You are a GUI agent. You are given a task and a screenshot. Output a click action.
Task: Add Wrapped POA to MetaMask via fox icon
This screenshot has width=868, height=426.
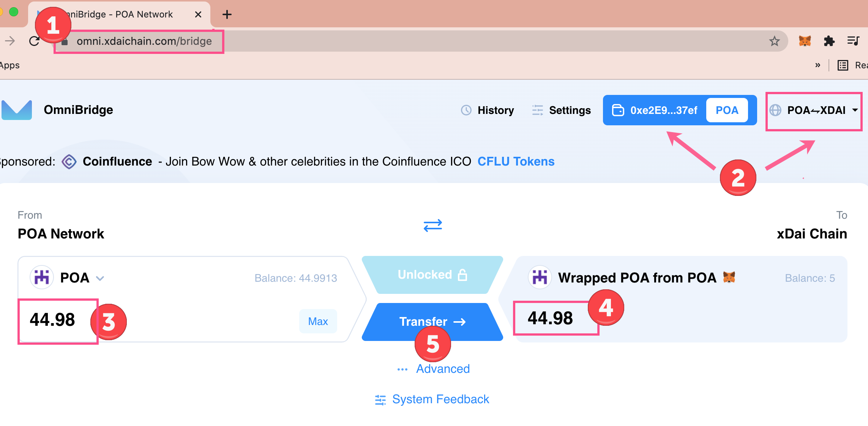pos(729,277)
